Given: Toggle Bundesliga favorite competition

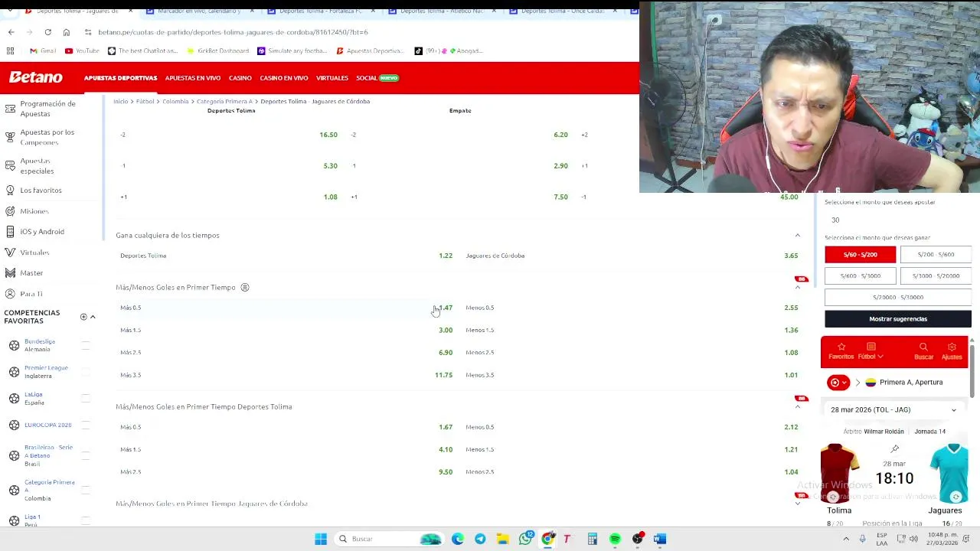Looking at the screenshot, I should click(x=86, y=345).
